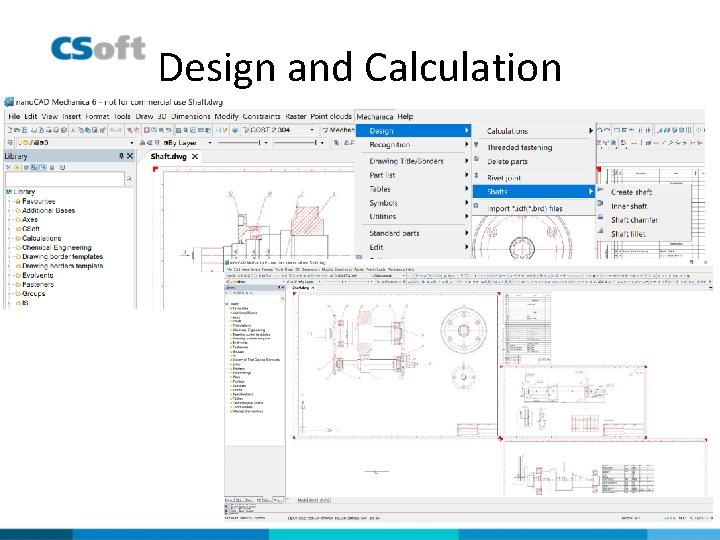Choose Shaft chamfer

(x=643, y=220)
